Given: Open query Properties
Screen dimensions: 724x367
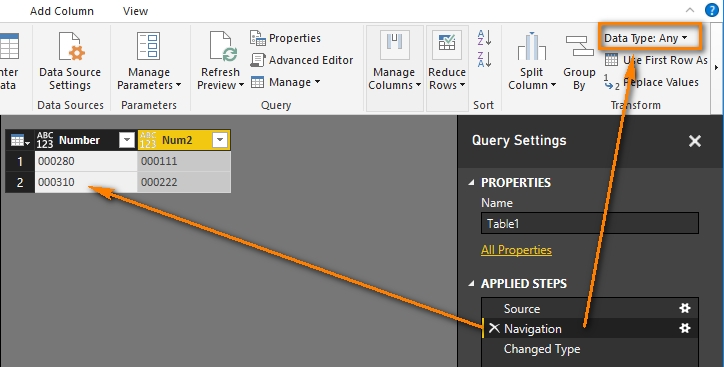Looking at the screenshot, I should point(285,38).
